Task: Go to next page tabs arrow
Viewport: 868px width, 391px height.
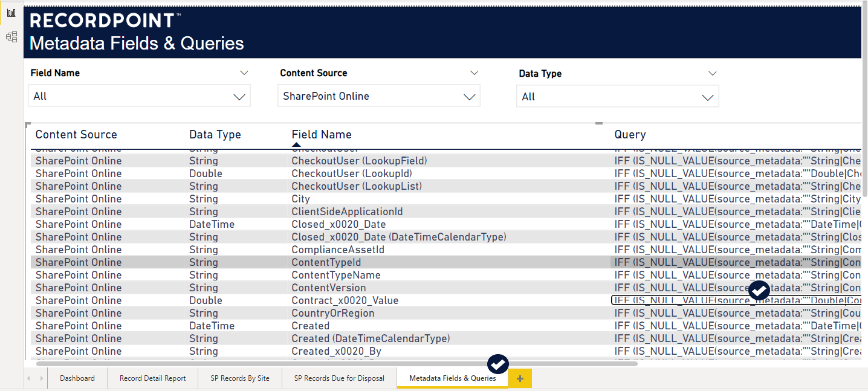Action: pos(41,378)
